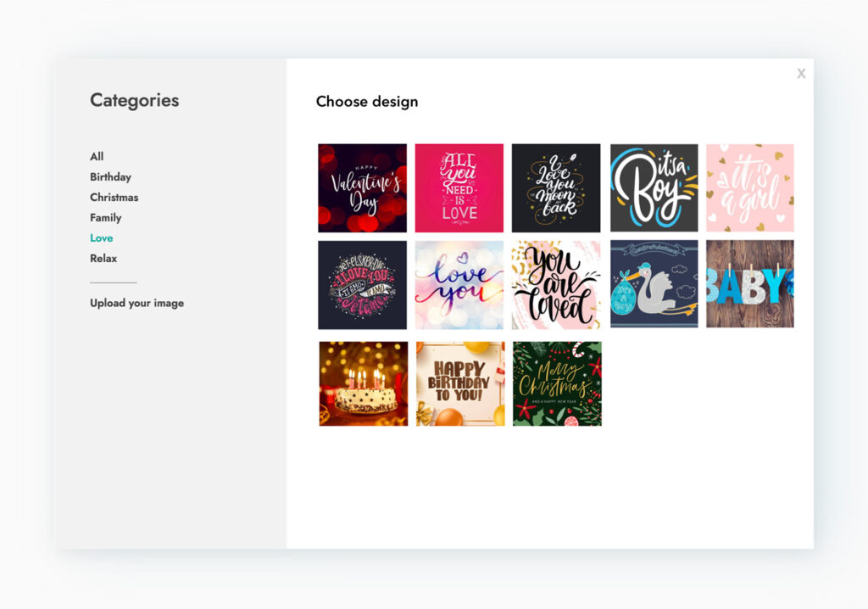Pick the birthday cake with candles design
868x609 pixels.
tap(363, 383)
